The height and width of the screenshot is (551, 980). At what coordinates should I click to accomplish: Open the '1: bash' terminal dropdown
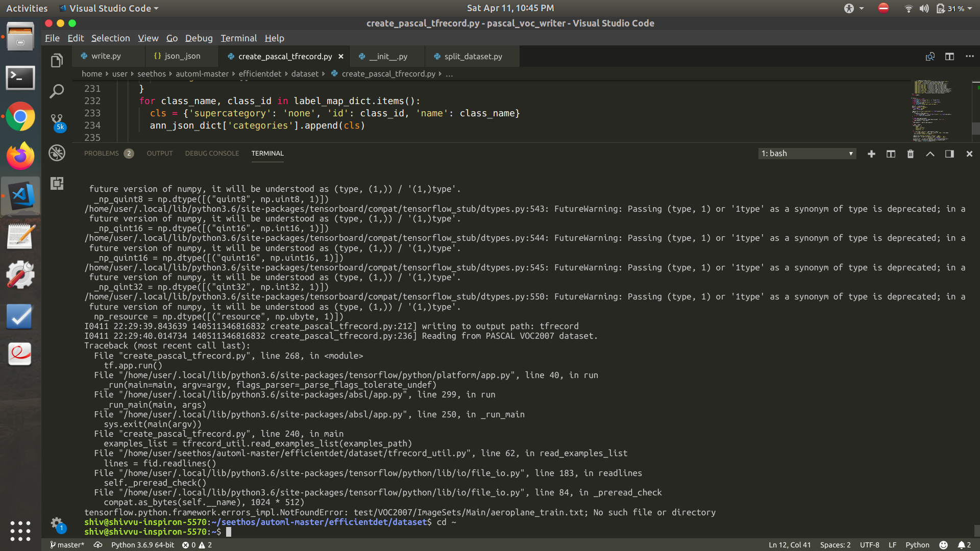point(806,153)
